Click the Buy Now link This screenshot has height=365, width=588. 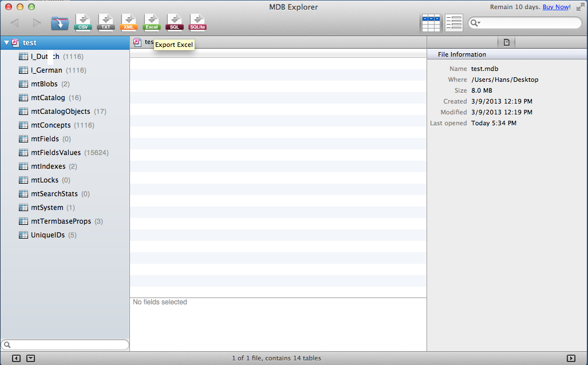coord(556,7)
